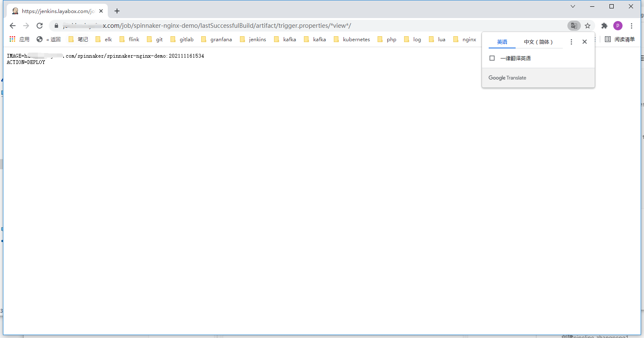
Task: Open the Chrome three-dot menu
Action: (631, 26)
